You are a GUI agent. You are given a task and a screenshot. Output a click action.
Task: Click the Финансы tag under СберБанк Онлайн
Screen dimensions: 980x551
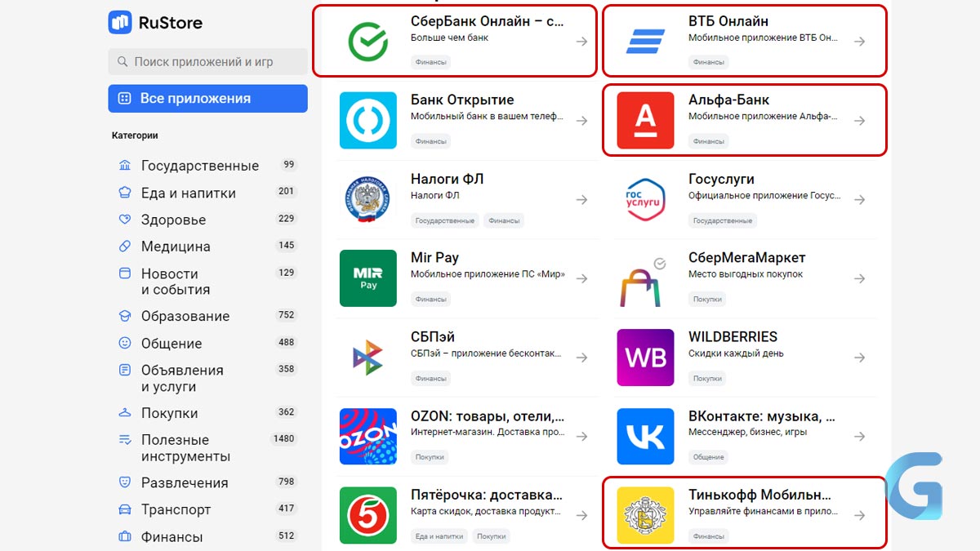(431, 62)
